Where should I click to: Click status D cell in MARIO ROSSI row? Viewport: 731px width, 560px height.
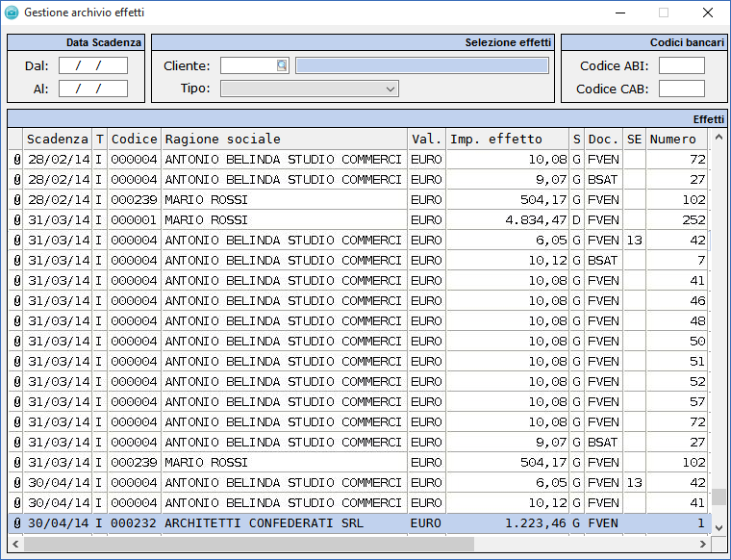[577, 219]
